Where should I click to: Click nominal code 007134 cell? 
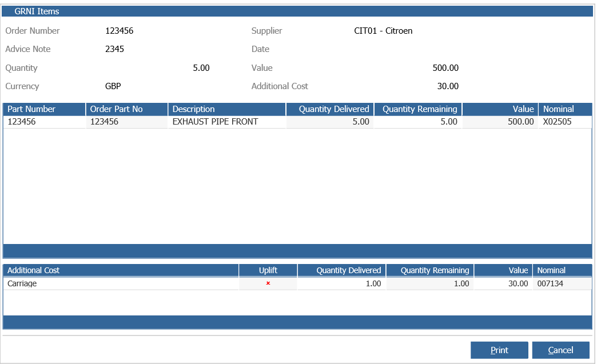[x=562, y=283]
